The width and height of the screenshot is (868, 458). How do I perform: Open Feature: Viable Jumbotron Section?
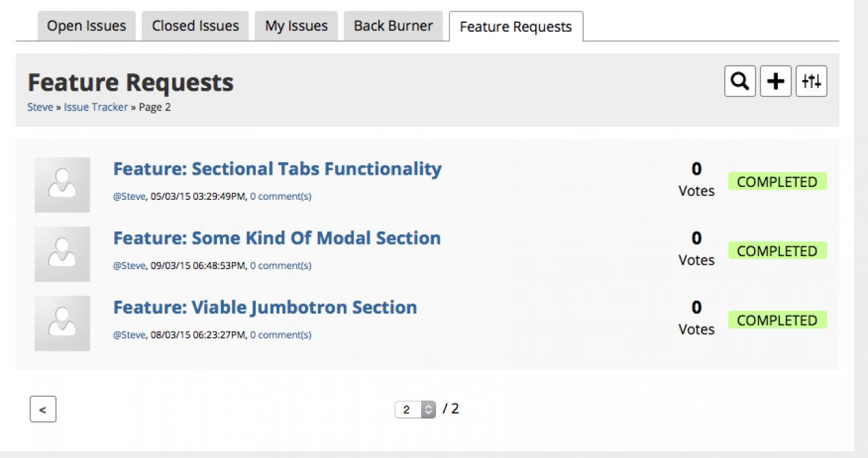[265, 307]
